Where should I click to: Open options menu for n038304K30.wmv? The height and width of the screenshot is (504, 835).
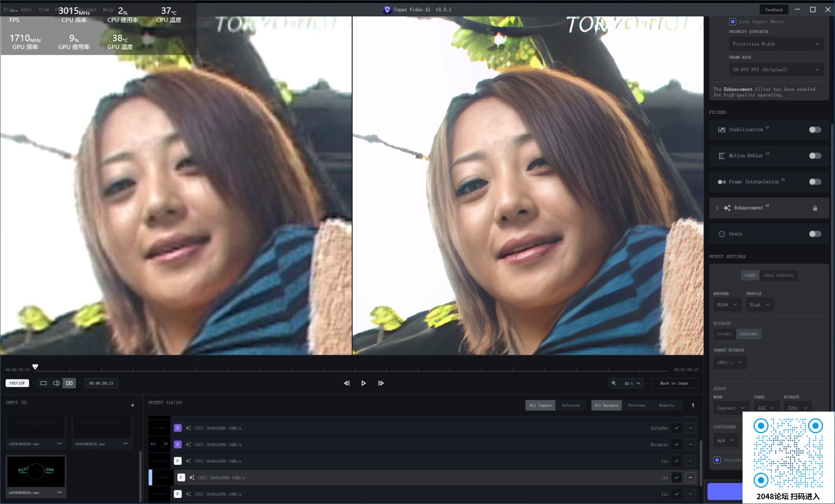tap(126, 444)
